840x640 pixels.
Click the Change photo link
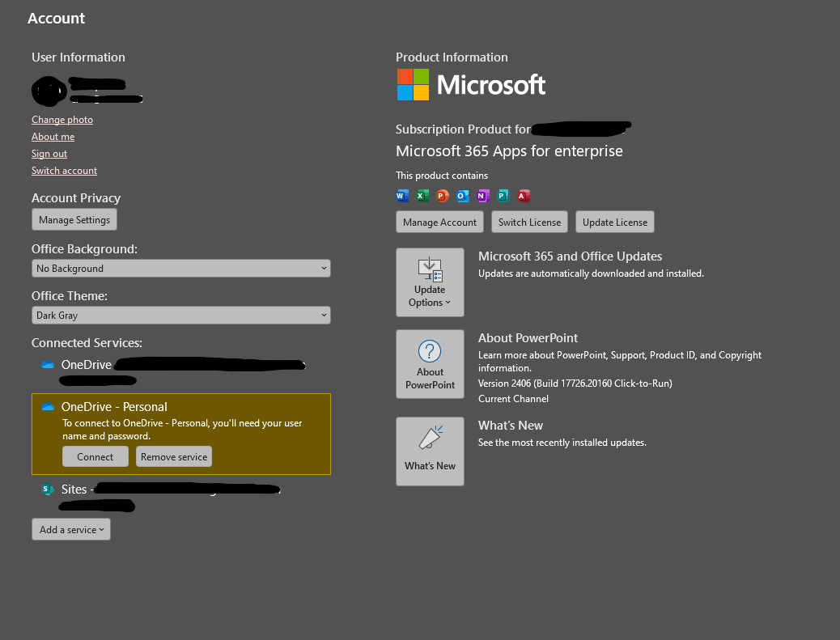coord(62,120)
